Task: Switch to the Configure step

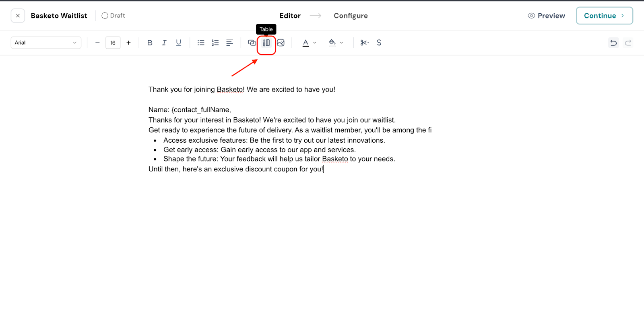Action: pyautogui.click(x=351, y=16)
